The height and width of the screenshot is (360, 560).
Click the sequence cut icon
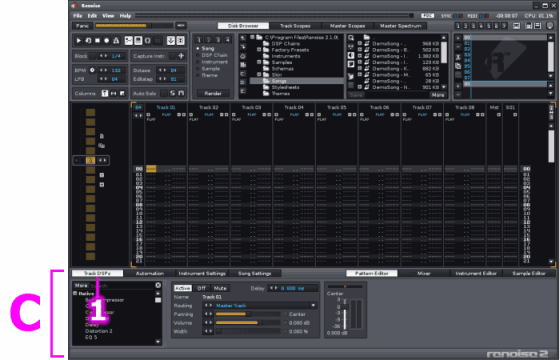point(459,58)
